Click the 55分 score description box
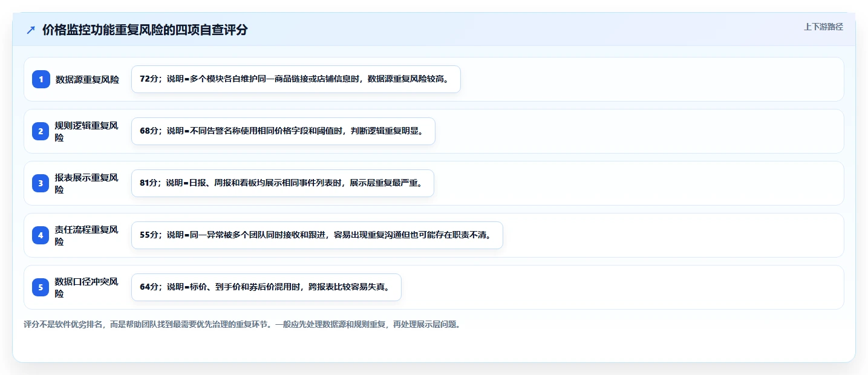 pyautogui.click(x=317, y=235)
